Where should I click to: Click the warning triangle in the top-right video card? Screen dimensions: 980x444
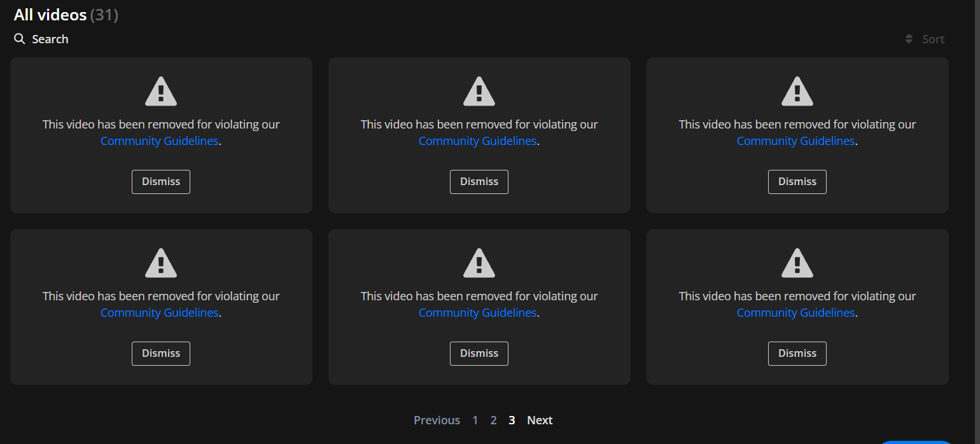(x=797, y=92)
